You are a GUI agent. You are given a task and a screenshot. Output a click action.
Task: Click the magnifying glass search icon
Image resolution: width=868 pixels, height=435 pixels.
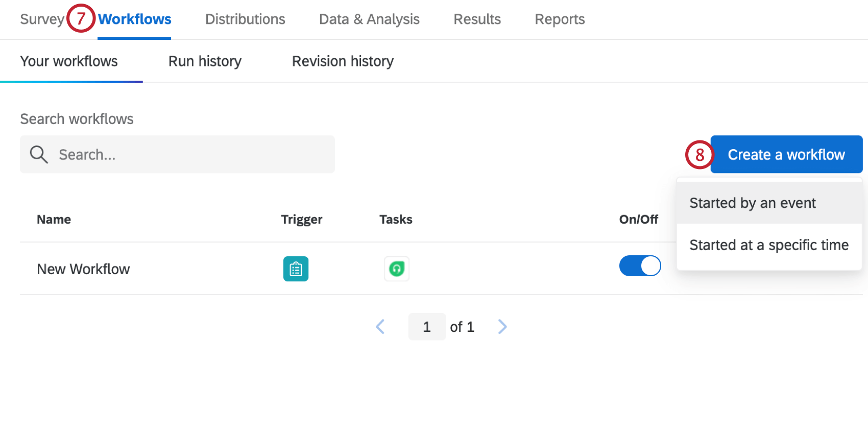pos(39,154)
